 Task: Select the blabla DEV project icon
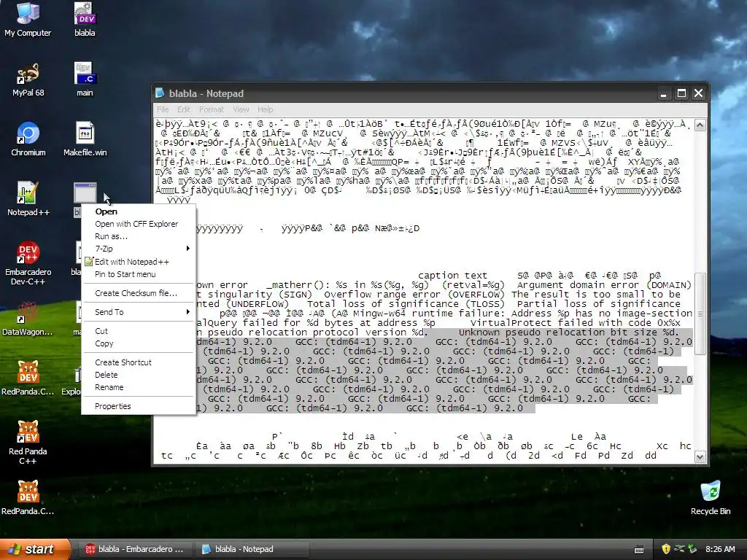click(85, 19)
